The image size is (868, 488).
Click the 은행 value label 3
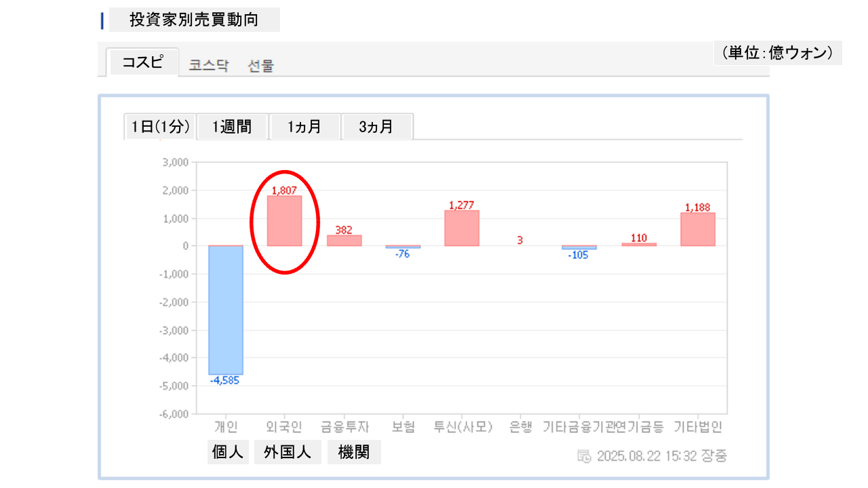520,240
